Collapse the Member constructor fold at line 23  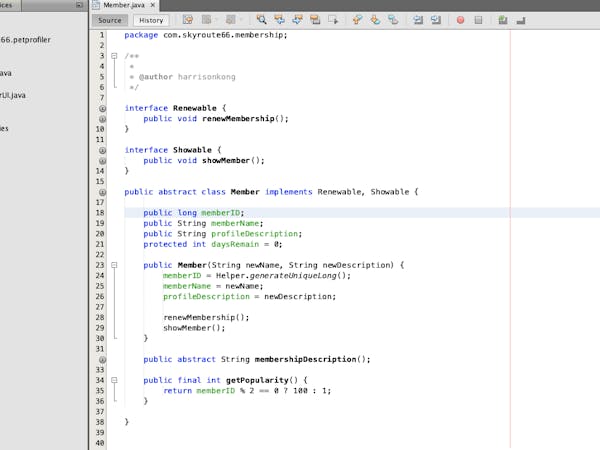point(114,265)
